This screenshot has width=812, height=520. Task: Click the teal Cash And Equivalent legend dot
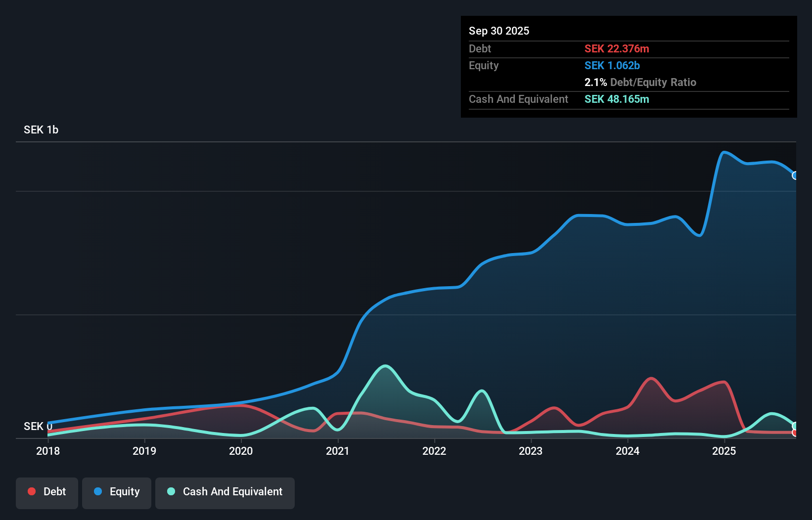point(170,491)
